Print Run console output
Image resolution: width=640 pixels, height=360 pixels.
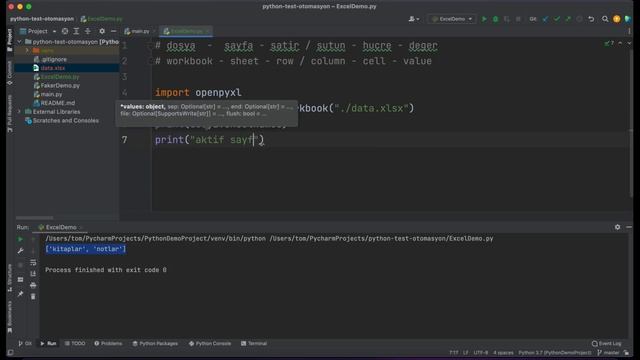click(33, 285)
